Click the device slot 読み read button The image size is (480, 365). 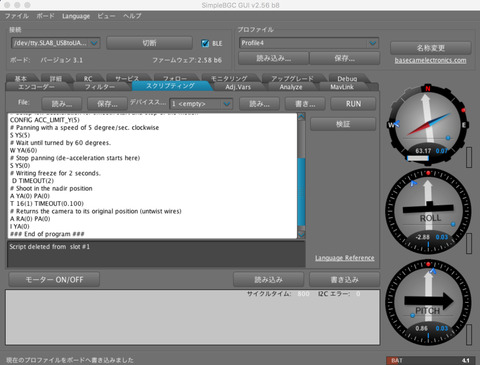tap(260, 104)
